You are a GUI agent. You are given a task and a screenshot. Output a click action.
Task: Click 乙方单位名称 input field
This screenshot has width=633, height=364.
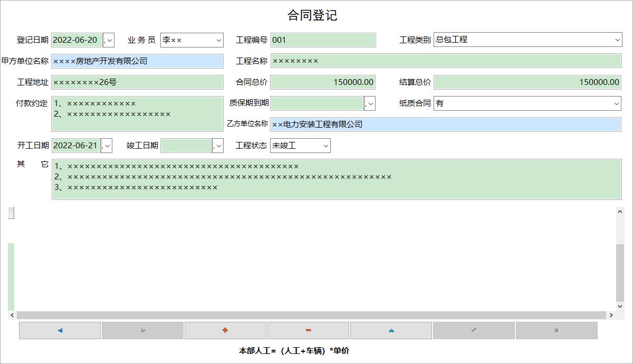point(446,124)
